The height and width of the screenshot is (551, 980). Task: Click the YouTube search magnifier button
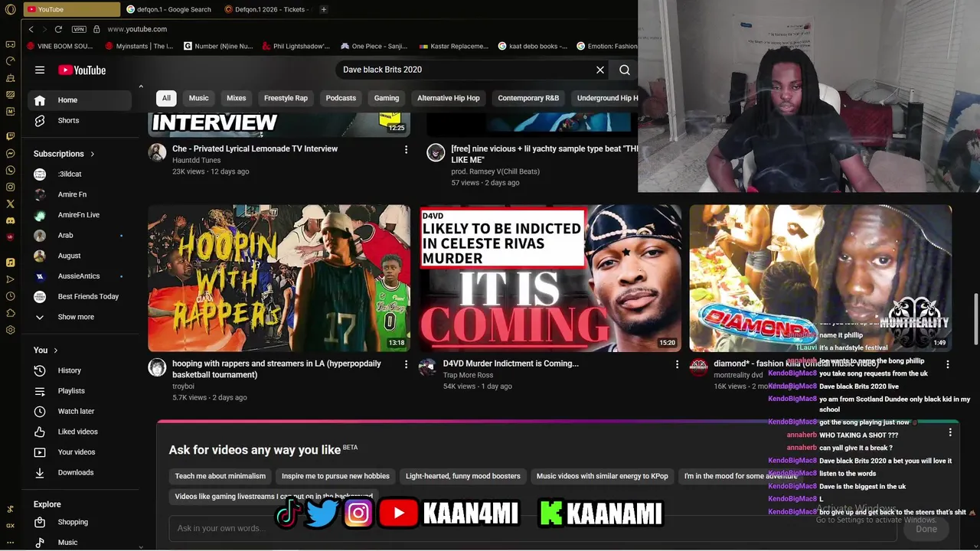625,70
